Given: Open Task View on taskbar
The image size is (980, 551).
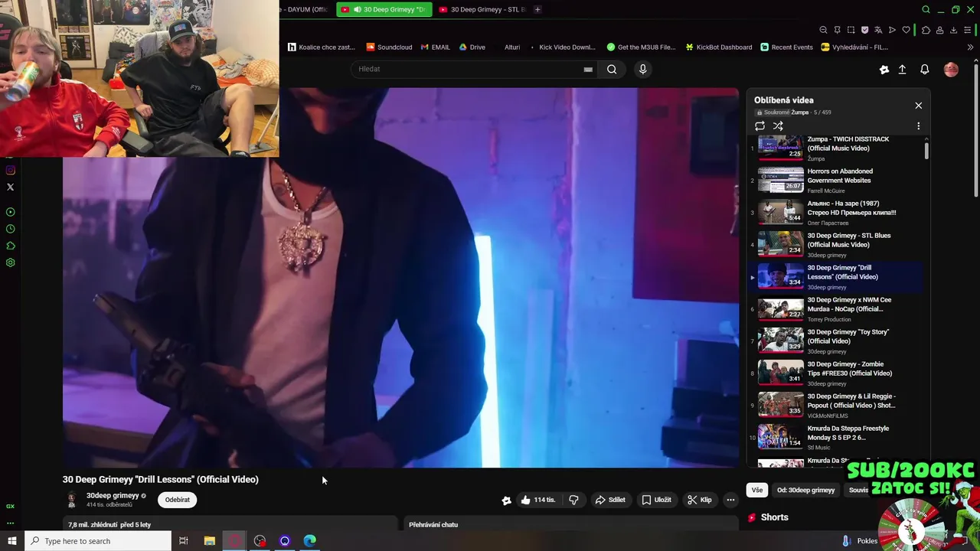Looking at the screenshot, I should [184, 541].
